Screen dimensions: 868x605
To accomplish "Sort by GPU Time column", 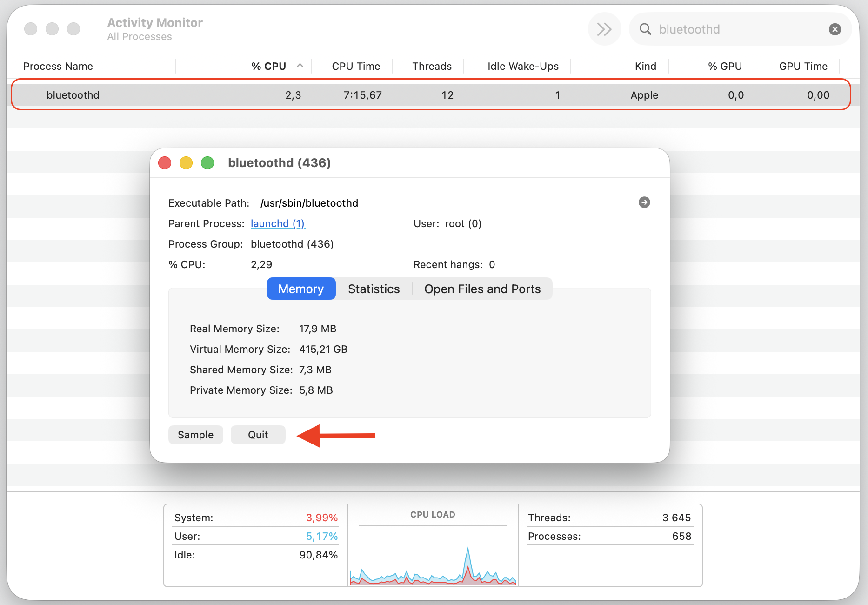I will (803, 66).
